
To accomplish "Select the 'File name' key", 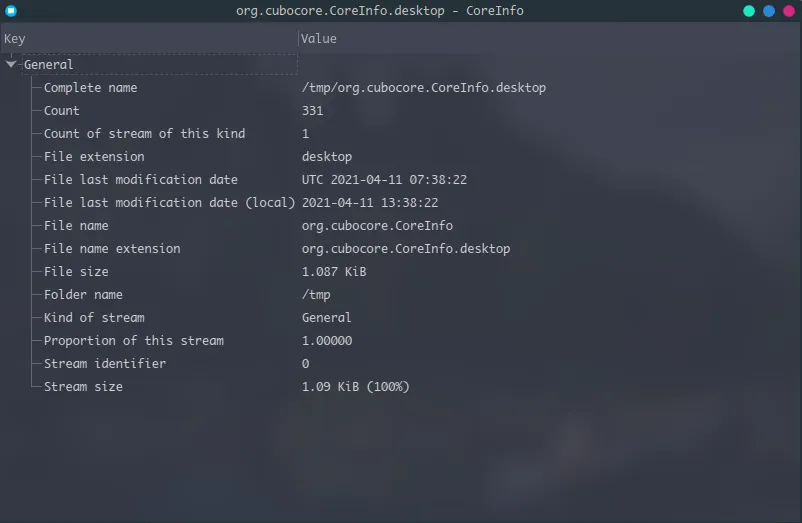I will pos(76,225).
